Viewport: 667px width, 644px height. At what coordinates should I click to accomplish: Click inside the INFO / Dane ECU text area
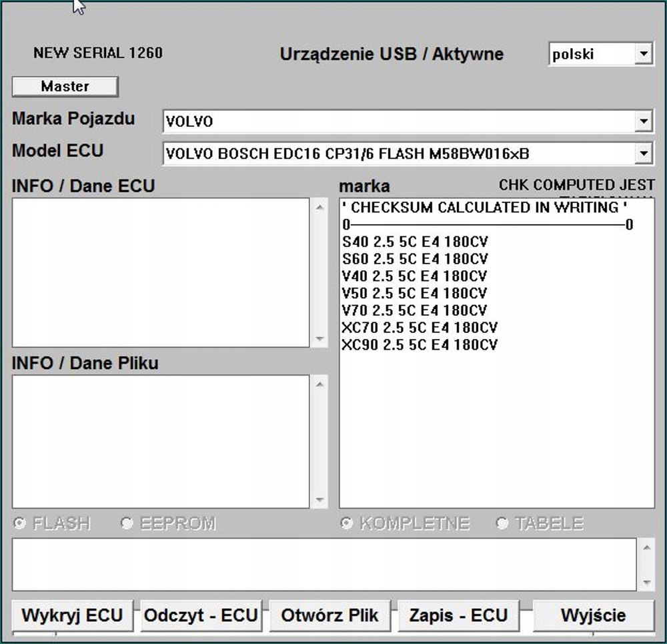pos(161,272)
